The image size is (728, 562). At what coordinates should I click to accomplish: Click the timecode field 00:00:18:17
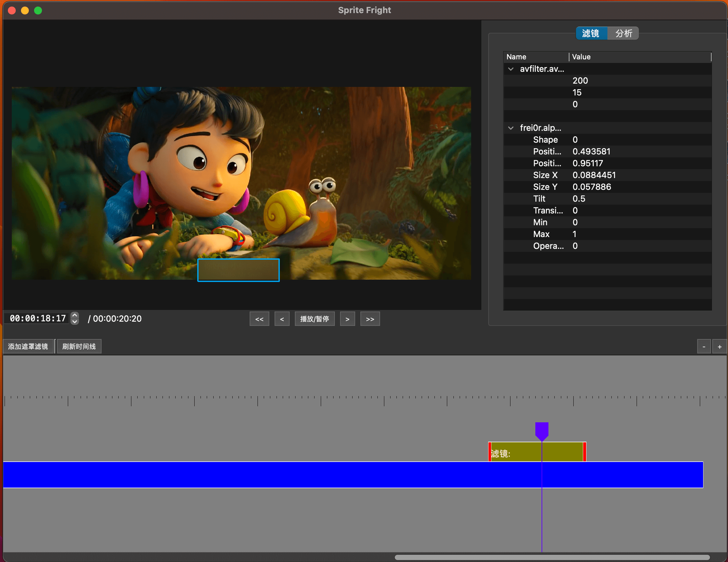37,318
